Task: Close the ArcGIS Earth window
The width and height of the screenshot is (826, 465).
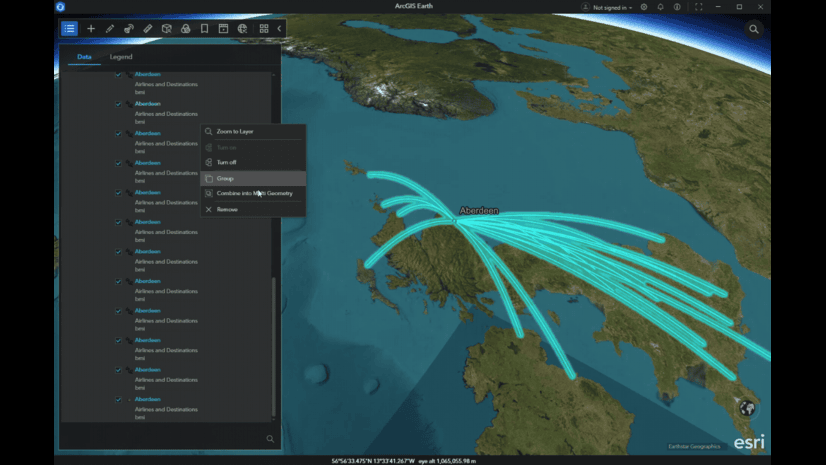Action: pyautogui.click(x=760, y=7)
